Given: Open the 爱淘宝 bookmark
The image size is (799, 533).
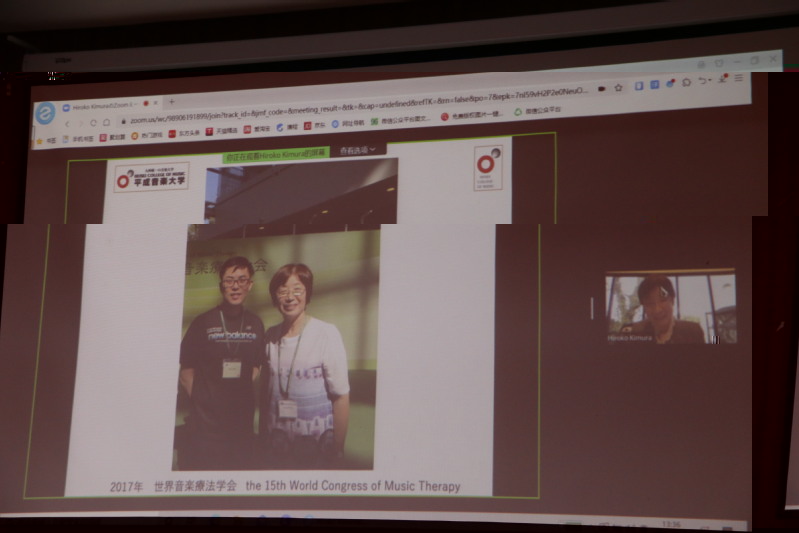Looking at the screenshot, I should pos(257,129).
